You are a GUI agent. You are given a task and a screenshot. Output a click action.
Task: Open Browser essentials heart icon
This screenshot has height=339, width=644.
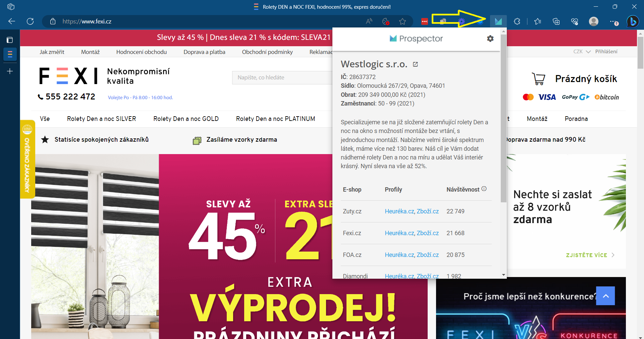pyautogui.click(x=575, y=21)
